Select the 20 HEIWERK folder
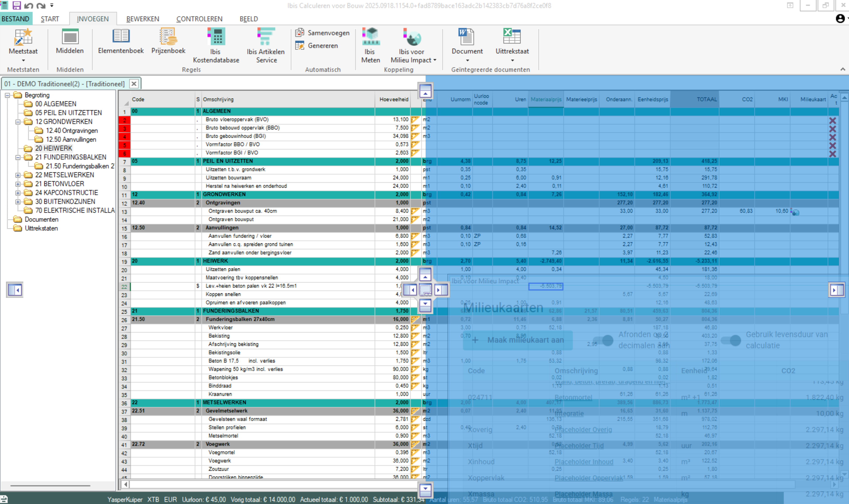Screen dimensions: 849x504 pyautogui.click(x=53, y=148)
